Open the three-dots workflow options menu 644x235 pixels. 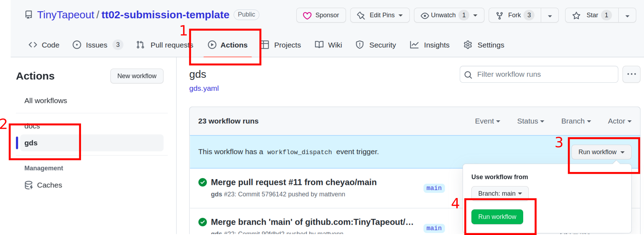pos(631,74)
